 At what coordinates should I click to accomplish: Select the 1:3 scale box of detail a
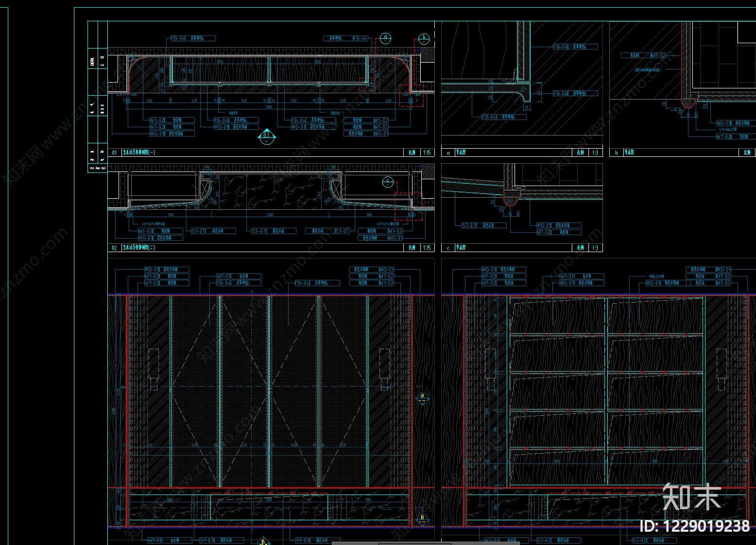click(x=595, y=153)
